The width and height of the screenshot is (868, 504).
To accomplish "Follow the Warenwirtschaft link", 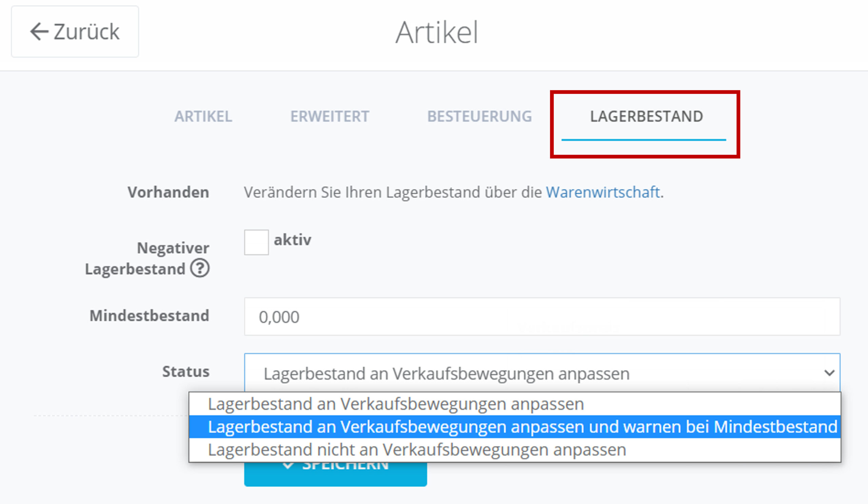I will pyautogui.click(x=603, y=192).
